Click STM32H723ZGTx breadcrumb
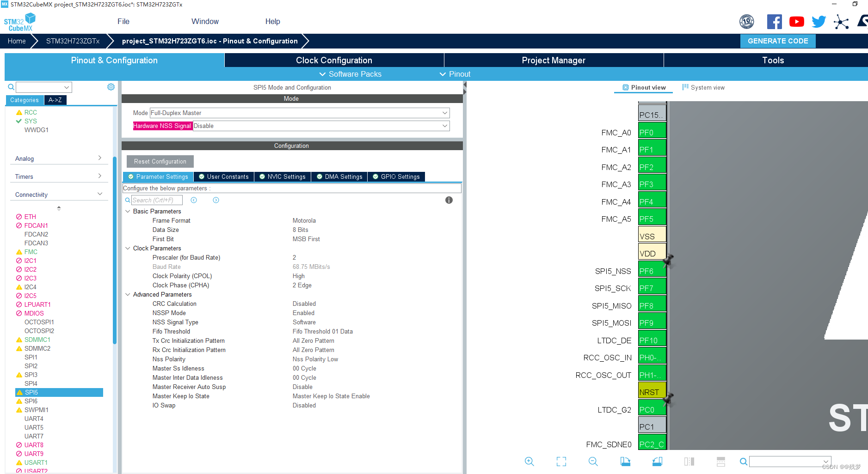 (73, 41)
